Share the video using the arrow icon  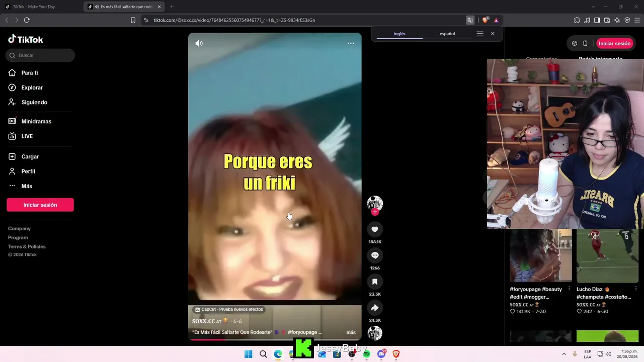click(375, 308)
